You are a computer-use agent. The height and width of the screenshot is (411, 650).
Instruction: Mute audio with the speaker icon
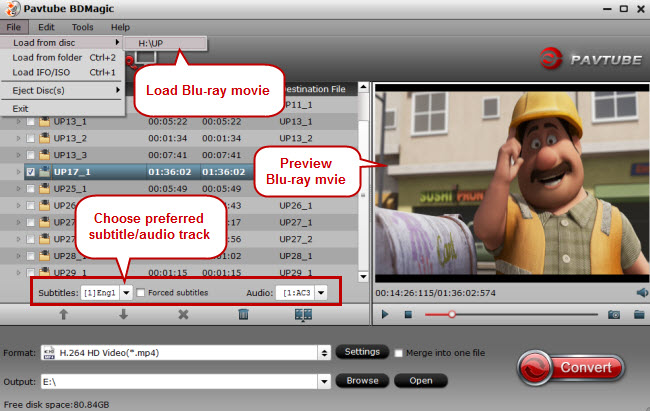click(x=641, y=292)
